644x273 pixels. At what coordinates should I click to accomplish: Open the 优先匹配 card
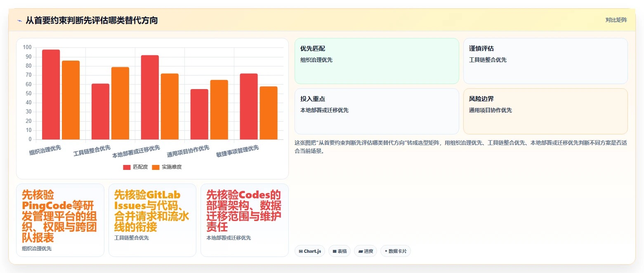pyautogui.click(x=377, y=61)
